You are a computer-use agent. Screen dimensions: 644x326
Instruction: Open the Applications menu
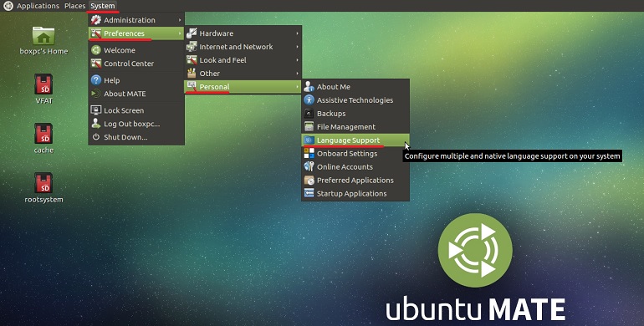click(38, 6)
